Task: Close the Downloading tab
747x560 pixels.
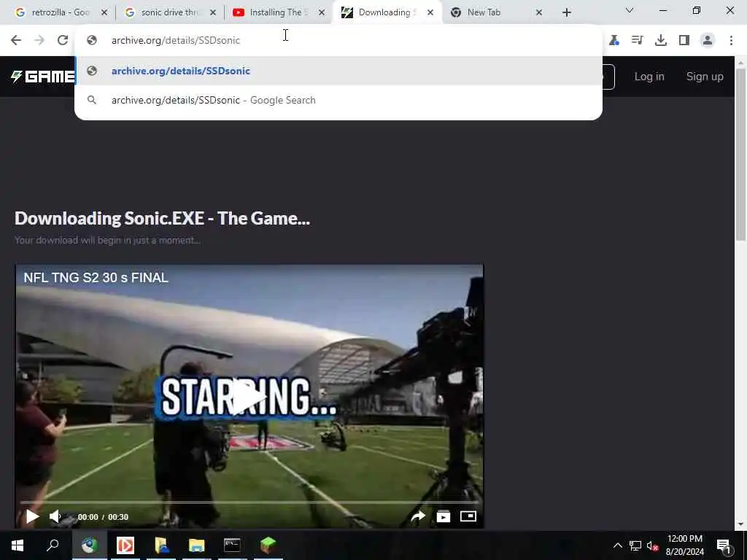Action: tap(430, 13)
